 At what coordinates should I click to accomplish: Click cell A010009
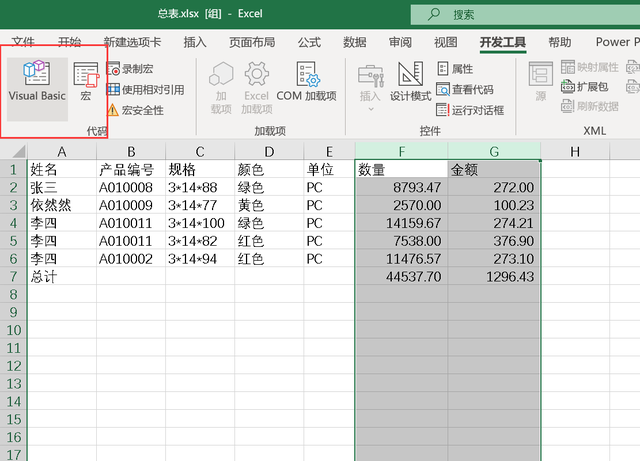(x=131, y=205)
